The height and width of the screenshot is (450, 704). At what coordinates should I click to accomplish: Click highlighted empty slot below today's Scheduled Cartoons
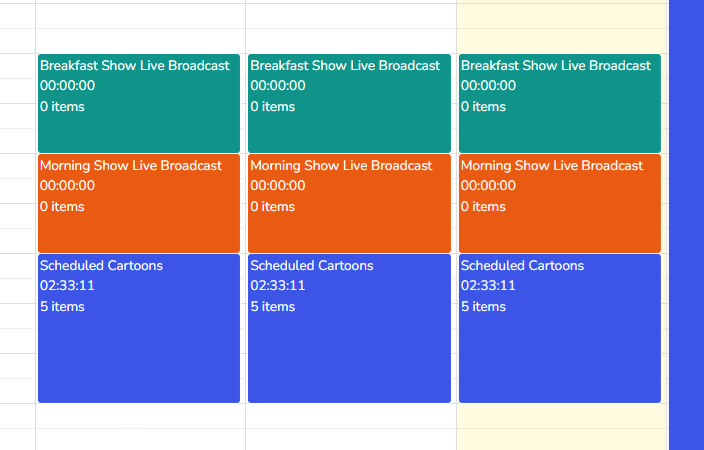562,427
